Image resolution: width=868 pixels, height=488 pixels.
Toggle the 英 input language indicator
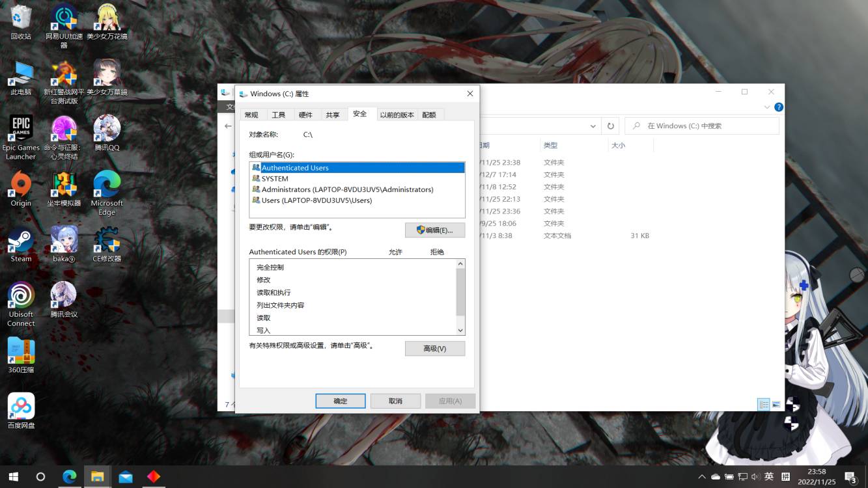769,477
